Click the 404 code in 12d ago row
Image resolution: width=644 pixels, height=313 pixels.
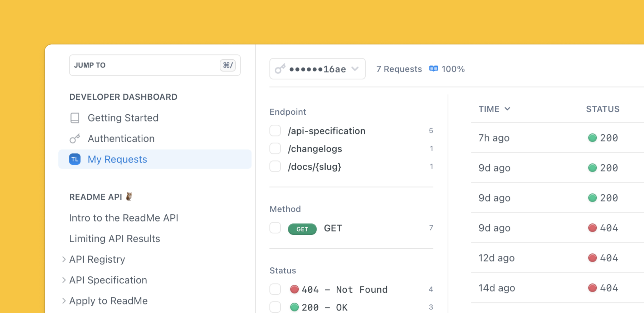(609, 258)
